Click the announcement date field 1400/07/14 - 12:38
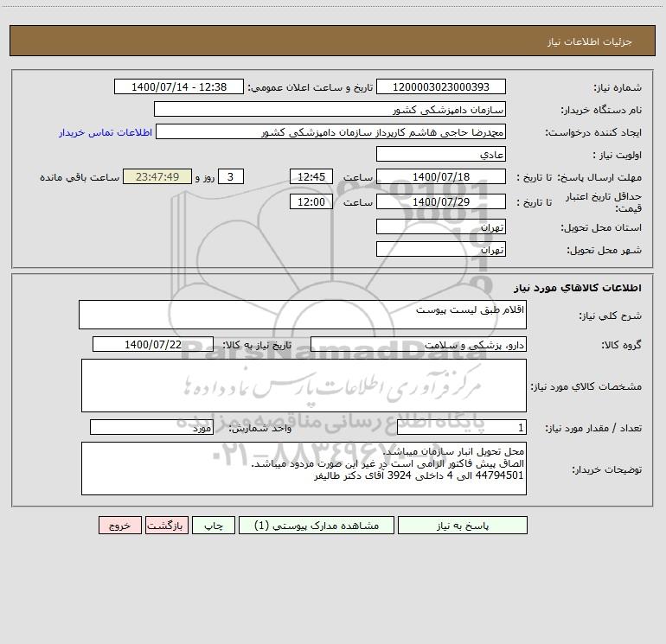666x644 pixels. click(179, 86)
